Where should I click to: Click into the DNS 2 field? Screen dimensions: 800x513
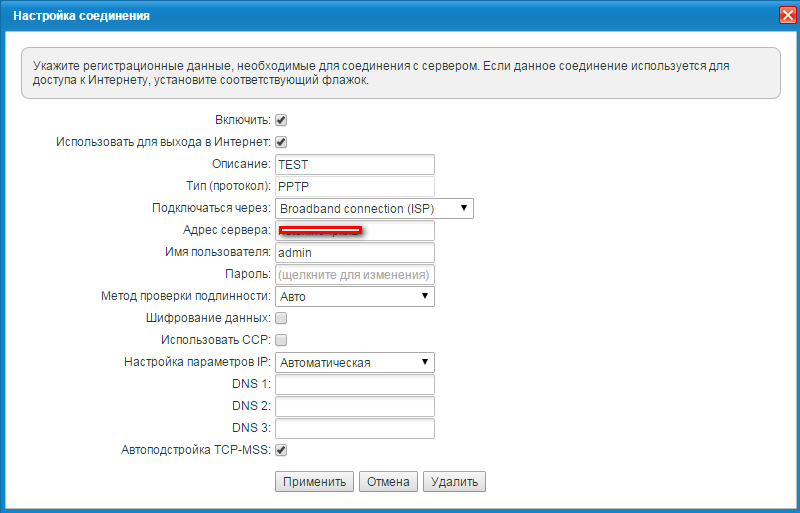(x=354, y=406)
